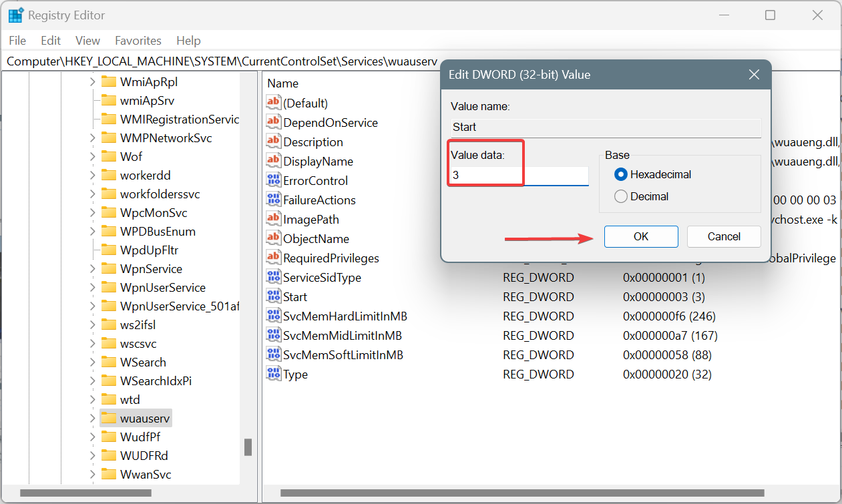Click the folder icon of WpnService key
Screen dimensions: 842x504
pyautogui.click(x=109, y=269)
